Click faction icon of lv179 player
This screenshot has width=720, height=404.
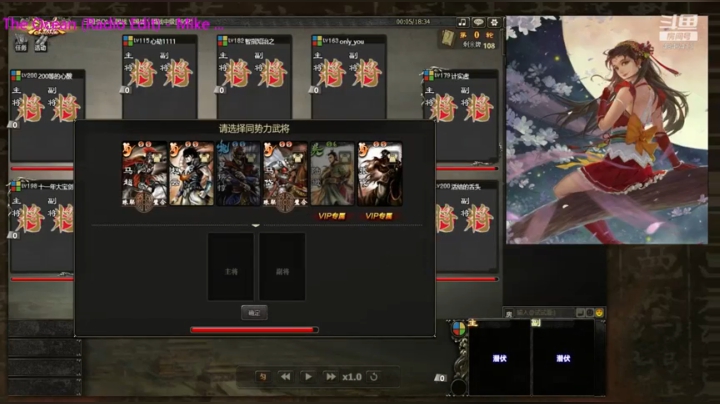(428, 75)
